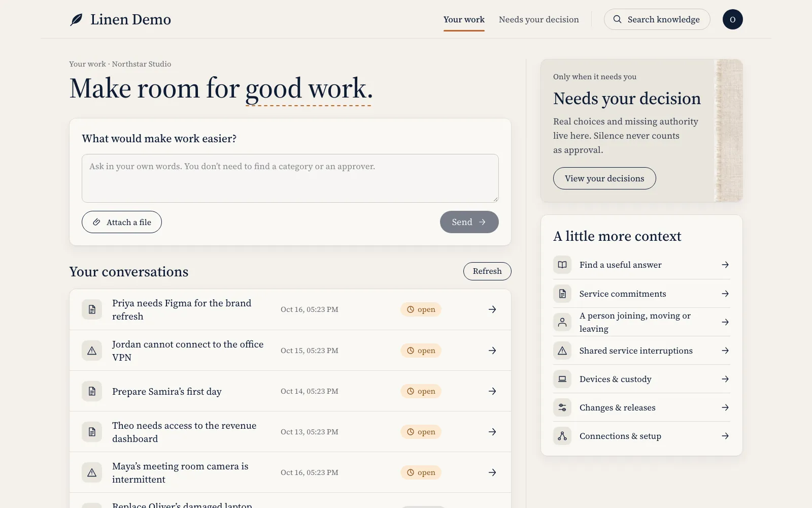Open conversation Theo needs access to the revenue dashboard
This screenshot has width=812, height=508.
[290, 432]
